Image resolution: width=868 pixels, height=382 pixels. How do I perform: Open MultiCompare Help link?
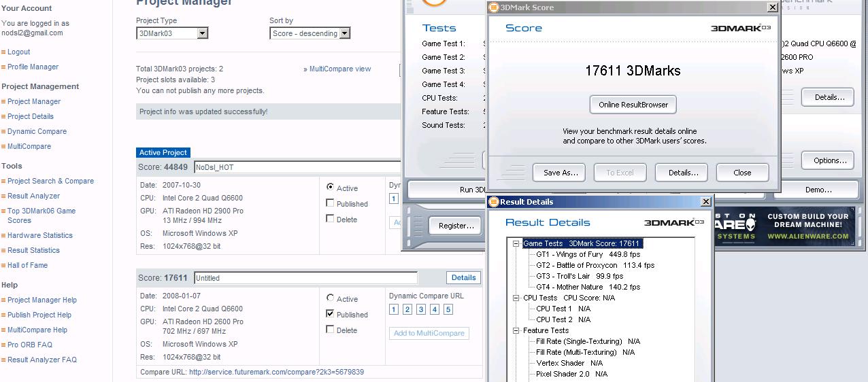click(37, 330)
